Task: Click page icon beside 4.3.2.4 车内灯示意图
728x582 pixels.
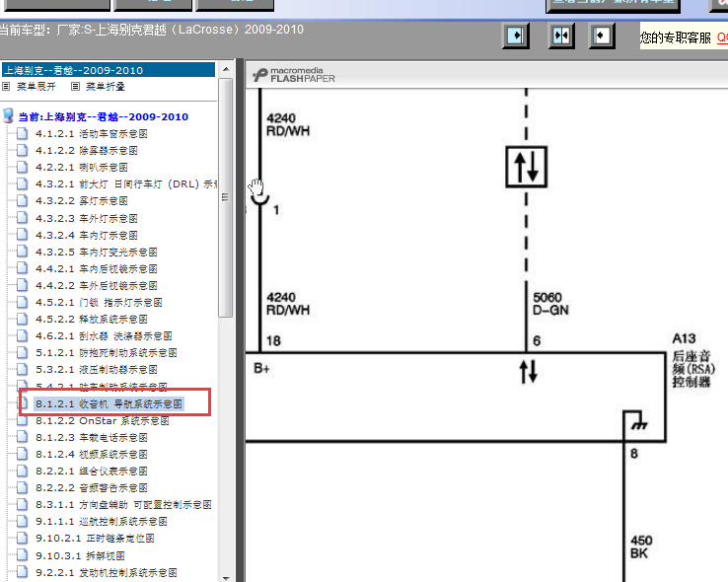Action: click(22, 235)
